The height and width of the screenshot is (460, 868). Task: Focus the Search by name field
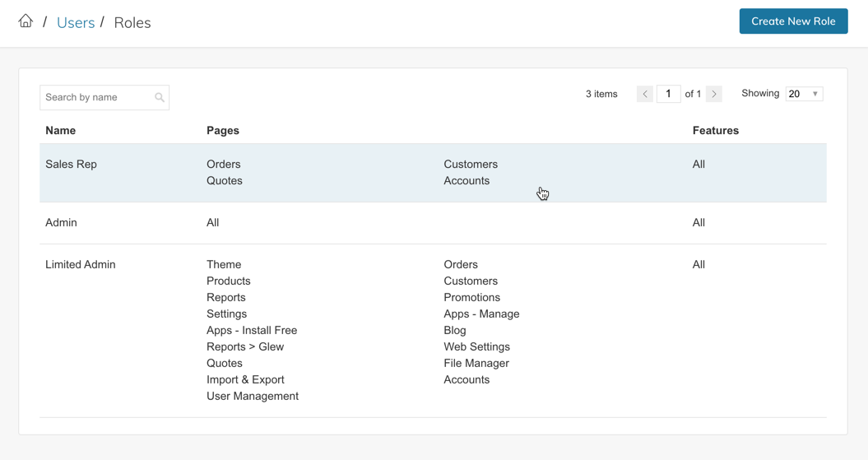coord(97,98)
